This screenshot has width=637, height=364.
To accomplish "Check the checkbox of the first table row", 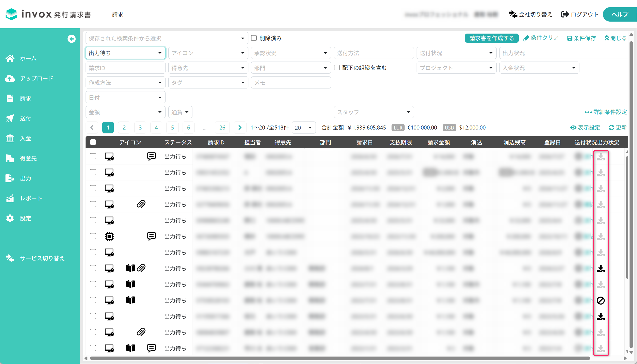I will [x=93, y=156].
